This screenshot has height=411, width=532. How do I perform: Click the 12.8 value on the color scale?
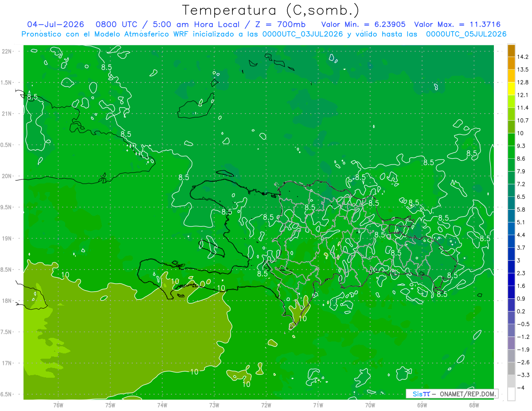pos(524,82)
